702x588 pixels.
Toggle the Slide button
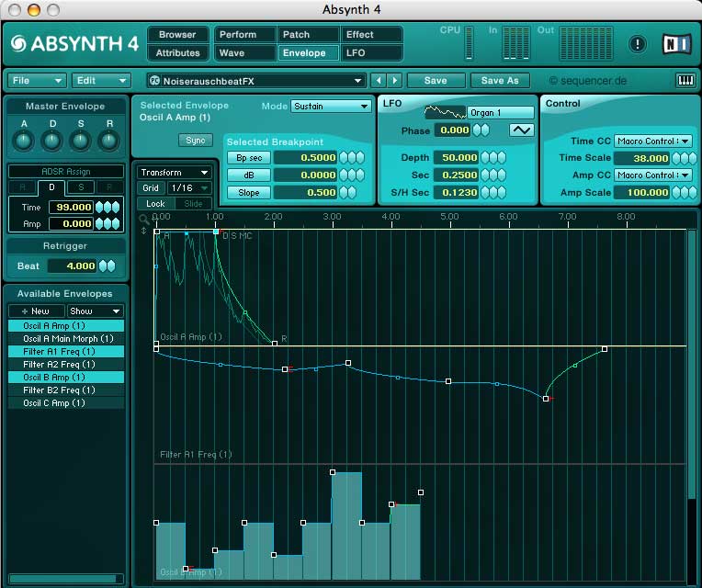click(x=193, y=204)
